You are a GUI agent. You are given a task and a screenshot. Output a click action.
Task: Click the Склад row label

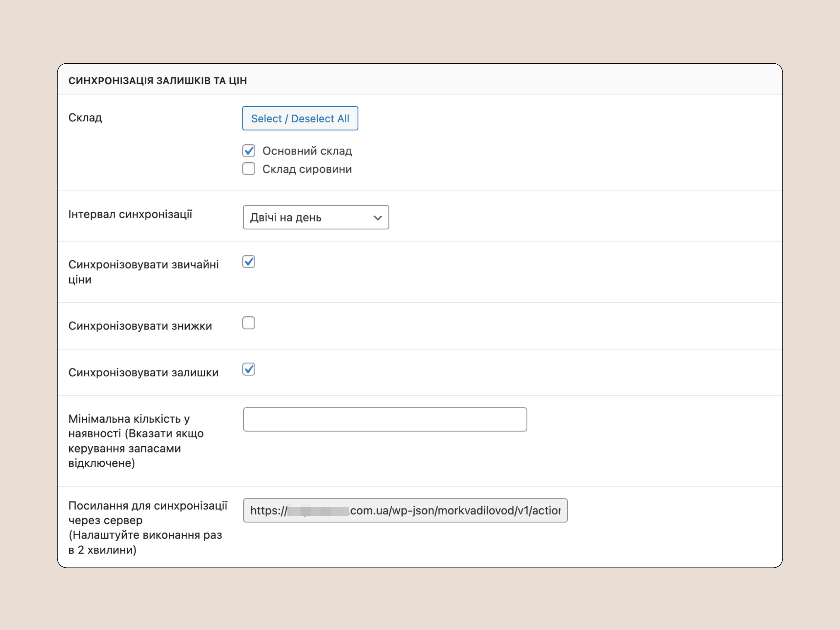[85, 118]
